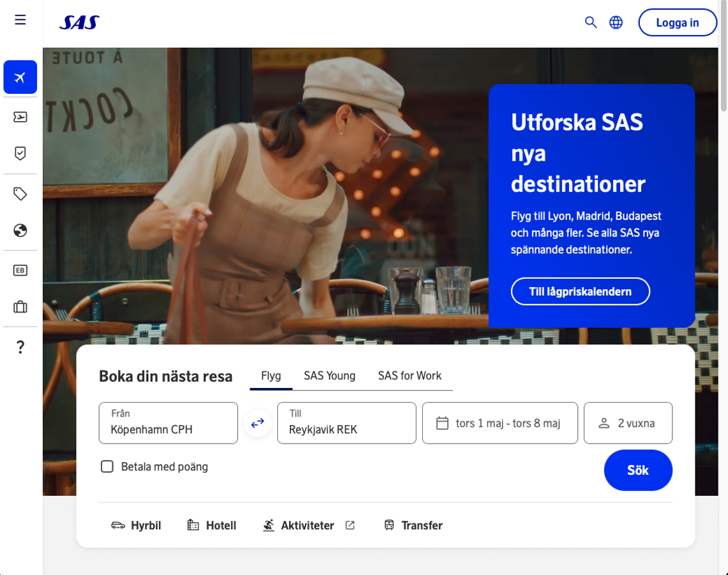Open Hotell link
Viewport: 728px width, 575px height.
point(212,525)
